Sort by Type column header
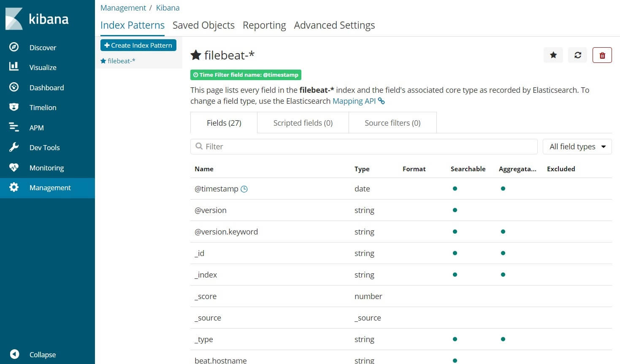 [x=362, y=169]
